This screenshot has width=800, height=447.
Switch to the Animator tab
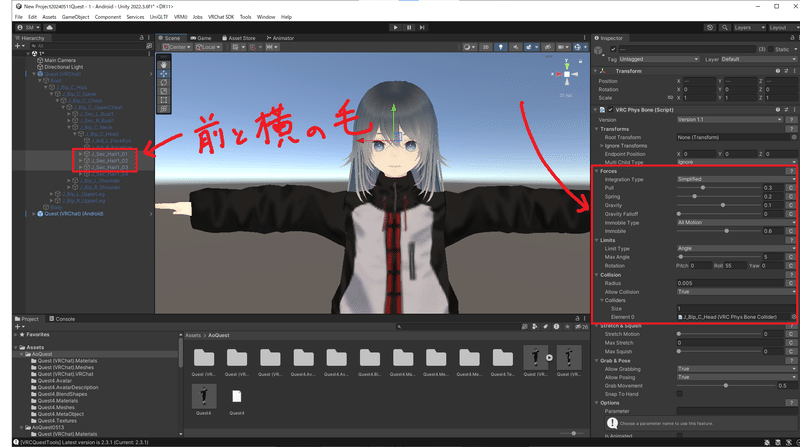280,38
